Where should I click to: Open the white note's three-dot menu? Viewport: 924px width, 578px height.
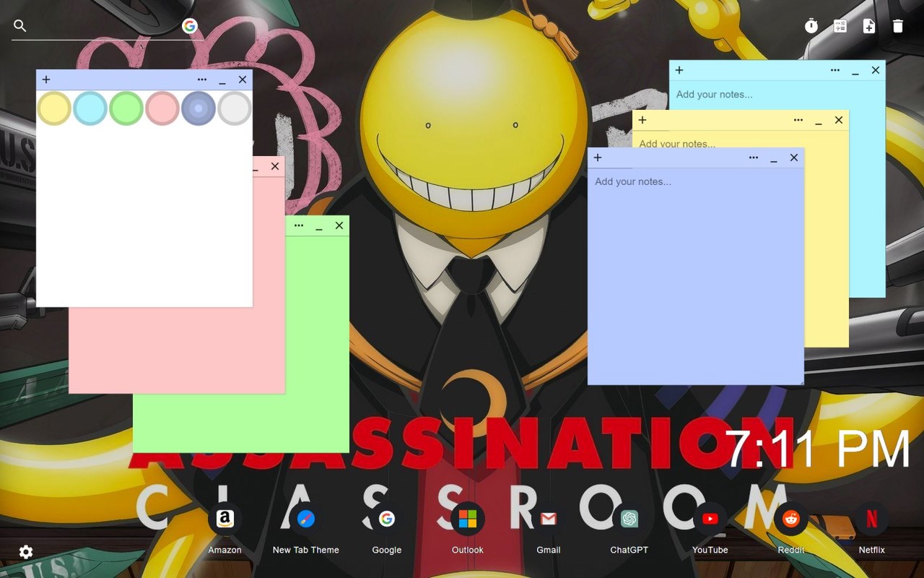202,79
